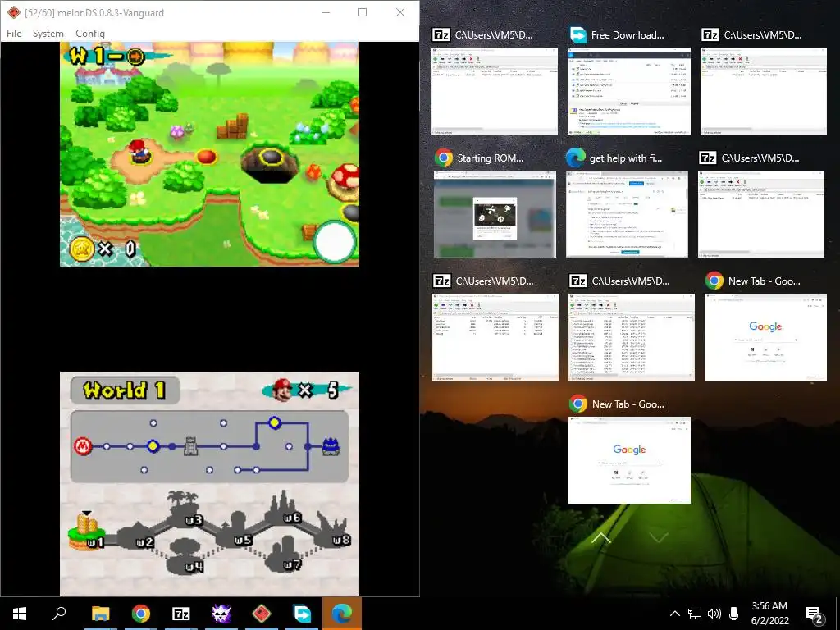Open taskbar Search
This screenshot has width=840, height=630.
59,614
